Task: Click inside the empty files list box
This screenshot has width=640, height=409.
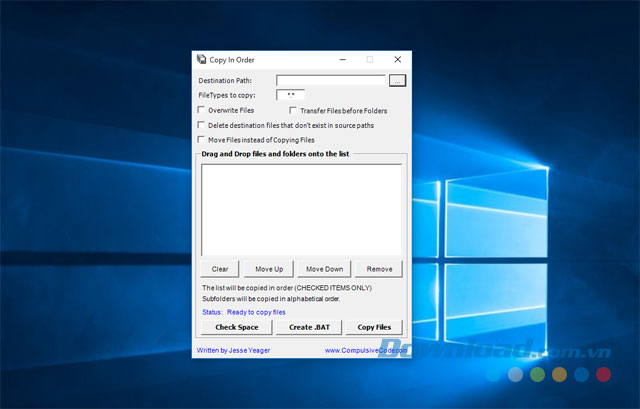Action: (301, 210)
